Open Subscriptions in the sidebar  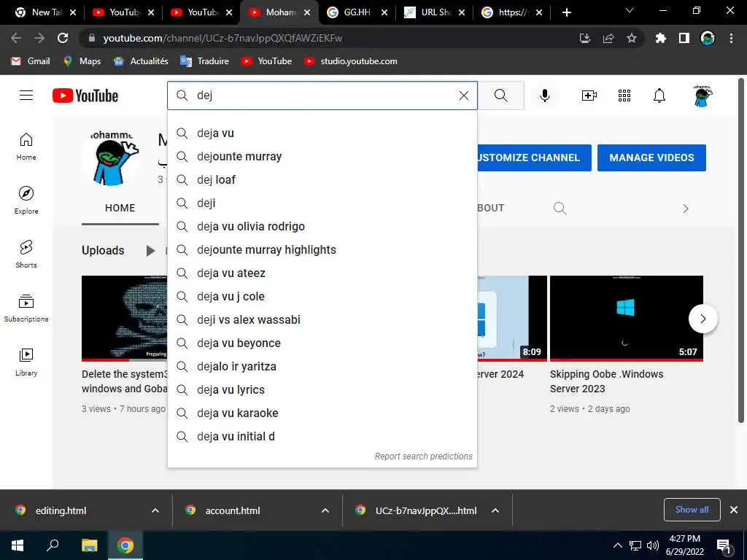[26, 308]
